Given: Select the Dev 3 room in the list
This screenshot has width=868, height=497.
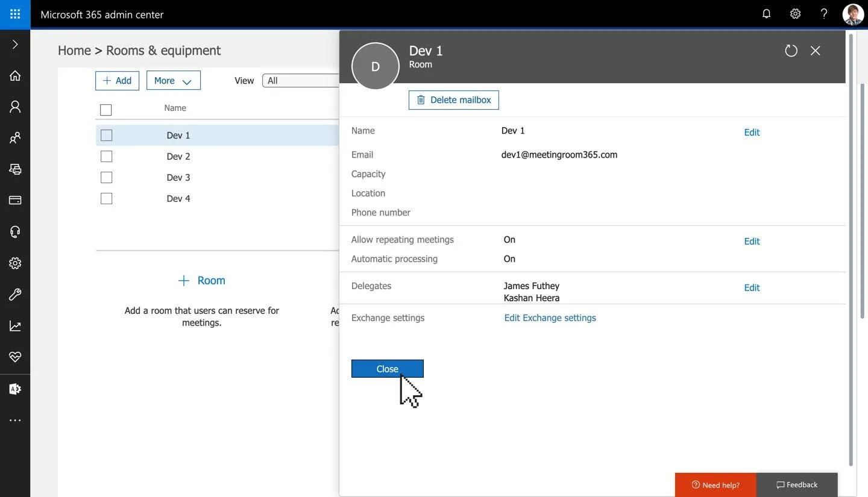Looking at the screenshot, I should [x=178, y=178].
